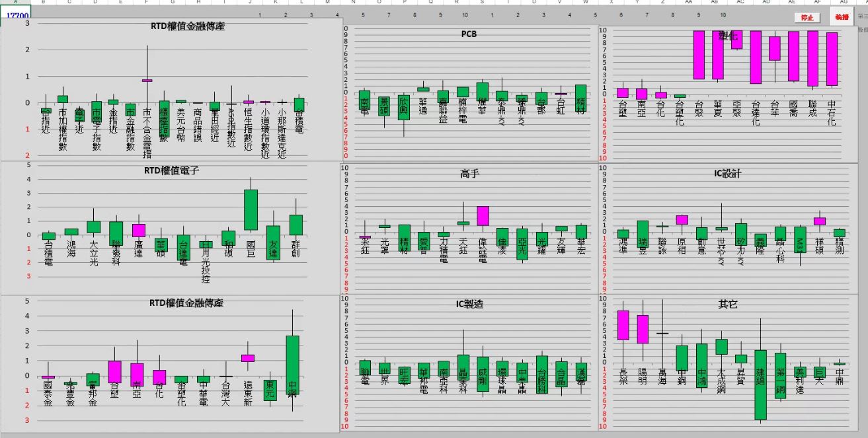Click the 陽明 magenta candle in 其它
This screenshot has height=438, width=868.
coord(643,329)
